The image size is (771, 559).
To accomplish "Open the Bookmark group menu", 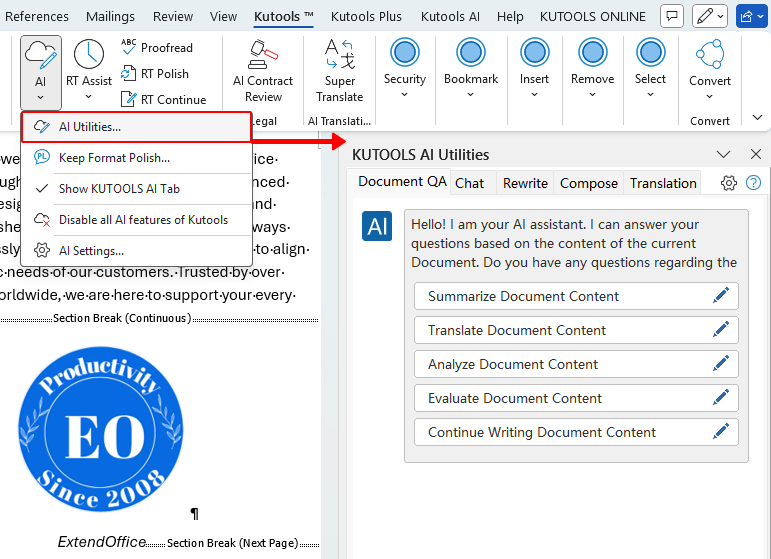I will pyautogui.click(x=471, y=69).
